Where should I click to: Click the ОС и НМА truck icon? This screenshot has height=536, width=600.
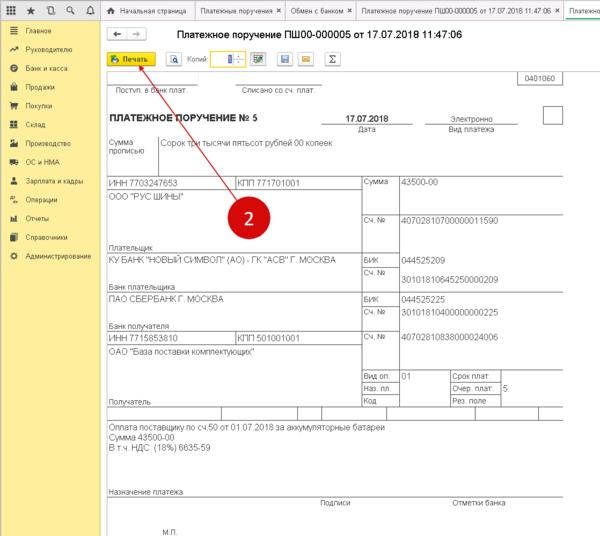[x=14, y=162]
